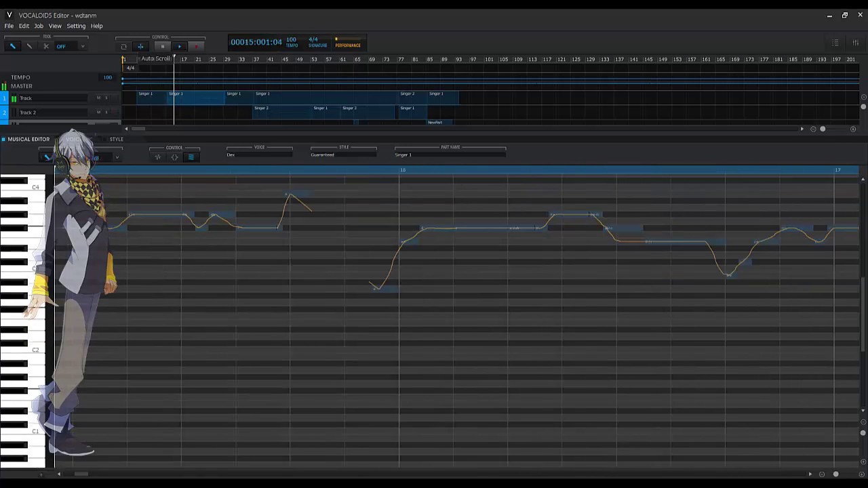The height and width of the screenshot is (488, 868).
Task: Select the Scissors split tool
Action: tap(45, 46)
